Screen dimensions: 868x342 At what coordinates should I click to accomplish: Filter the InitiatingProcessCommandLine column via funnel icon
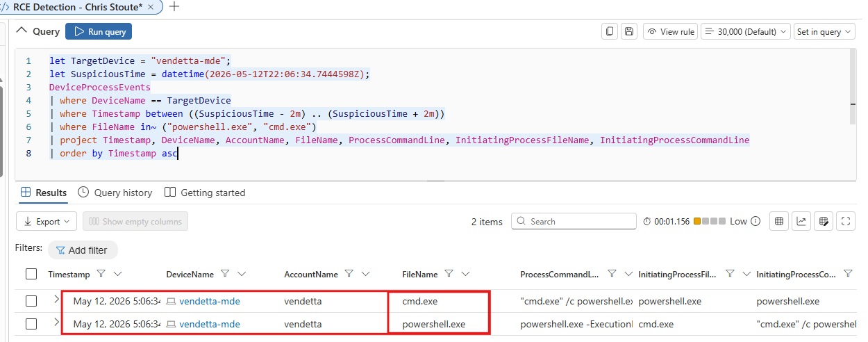(848, 274)
